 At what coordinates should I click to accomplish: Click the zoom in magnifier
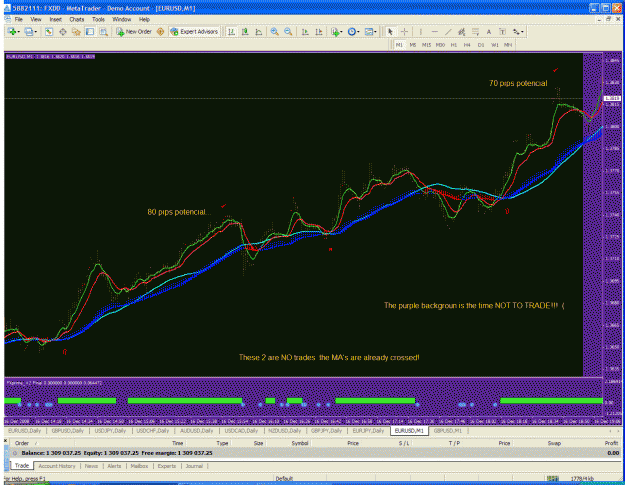(275, 31)
